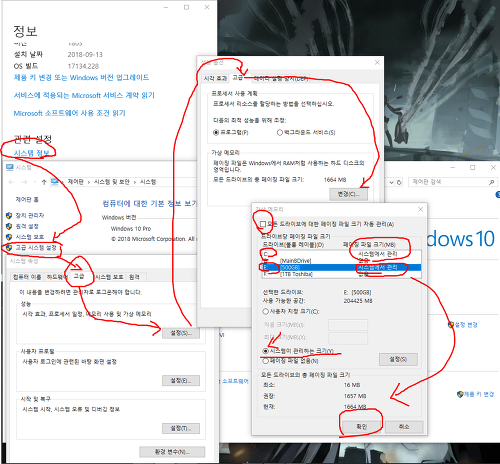Click shield icon beside 제품 키 변경
This screenshot has width=500, height=464.
point(460,394)
